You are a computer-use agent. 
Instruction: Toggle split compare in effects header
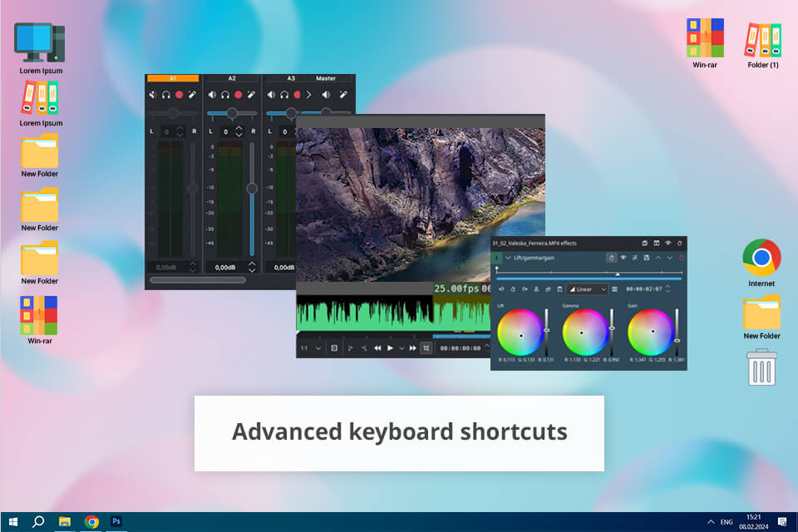click(657, 244)
